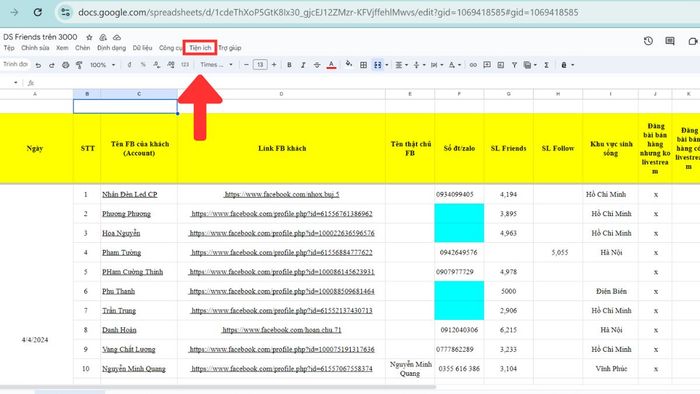
Task: Open the Định dạng menu
Action: (x=112, y=48)
